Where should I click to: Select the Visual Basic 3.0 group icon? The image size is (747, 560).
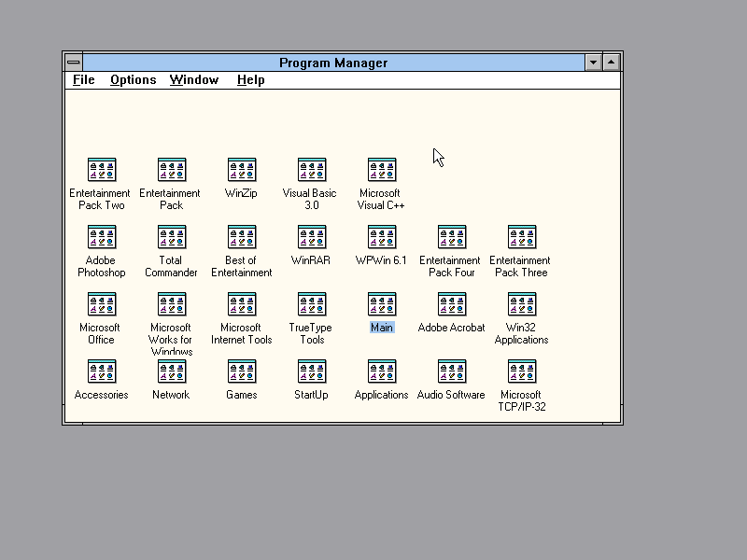point(312,170)
